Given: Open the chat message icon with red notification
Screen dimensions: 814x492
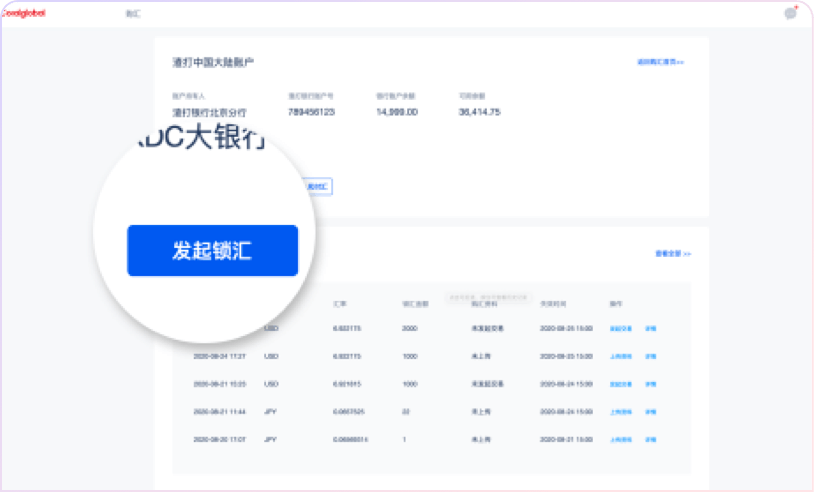Looking at the screenshot, I should 791,13.
